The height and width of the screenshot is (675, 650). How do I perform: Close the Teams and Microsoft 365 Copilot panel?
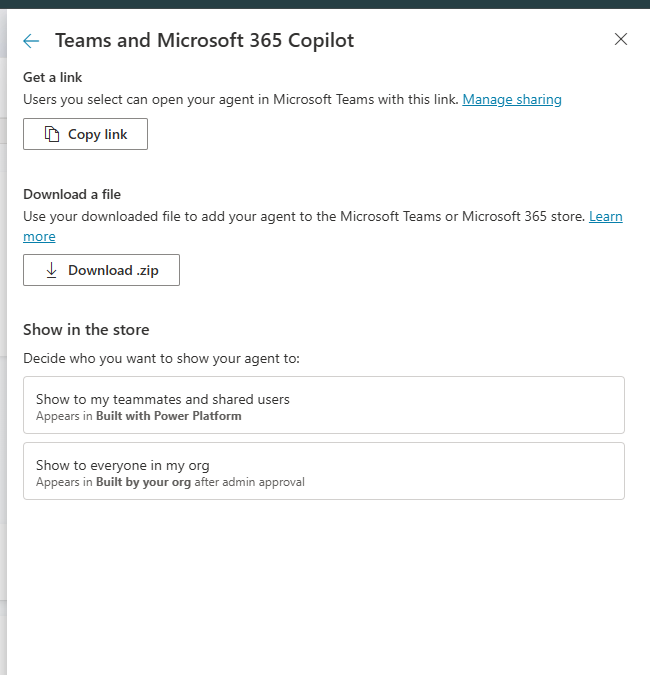click(621, 40)
